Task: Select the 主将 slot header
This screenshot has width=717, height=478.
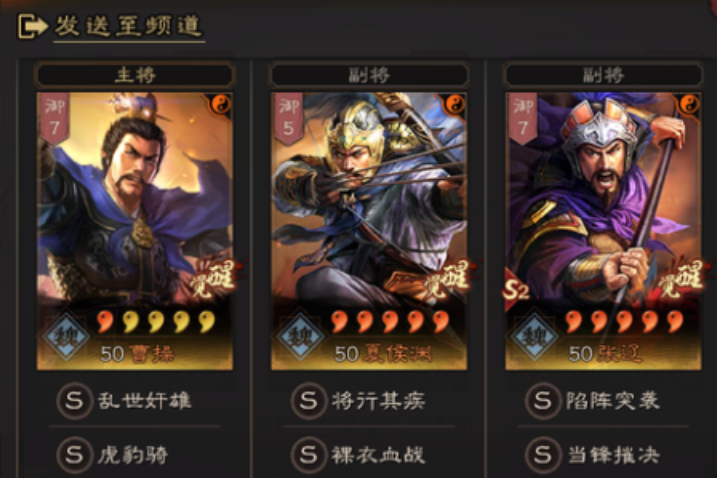Action: click(135, 75)
